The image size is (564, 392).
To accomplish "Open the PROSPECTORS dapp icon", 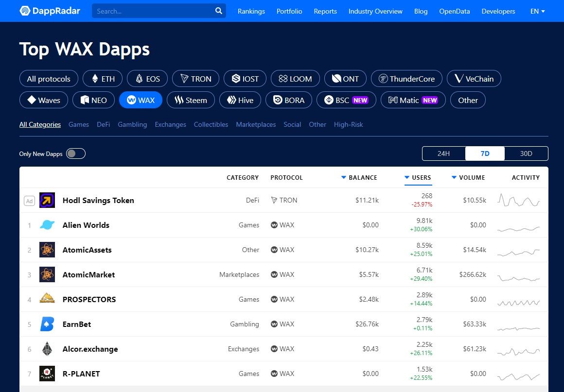I will (x=47, y=299).
